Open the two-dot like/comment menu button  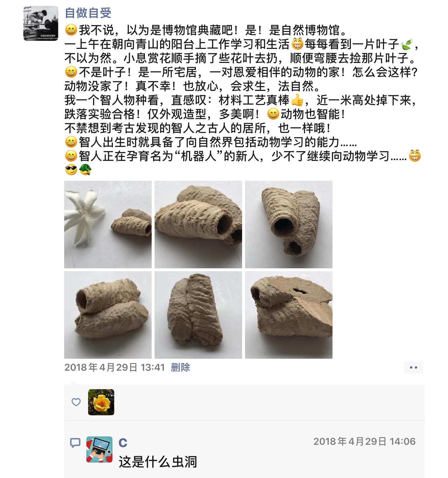point(414,367)
